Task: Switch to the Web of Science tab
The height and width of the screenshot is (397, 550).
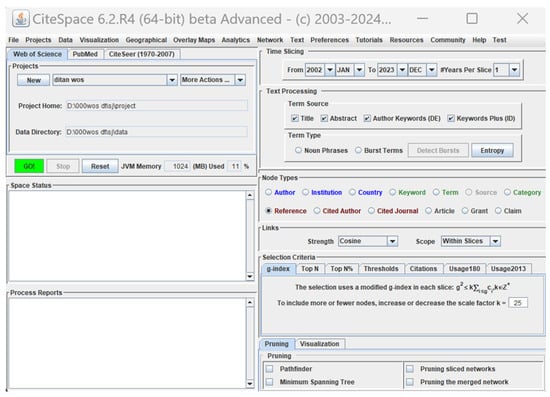Action: 37,54
